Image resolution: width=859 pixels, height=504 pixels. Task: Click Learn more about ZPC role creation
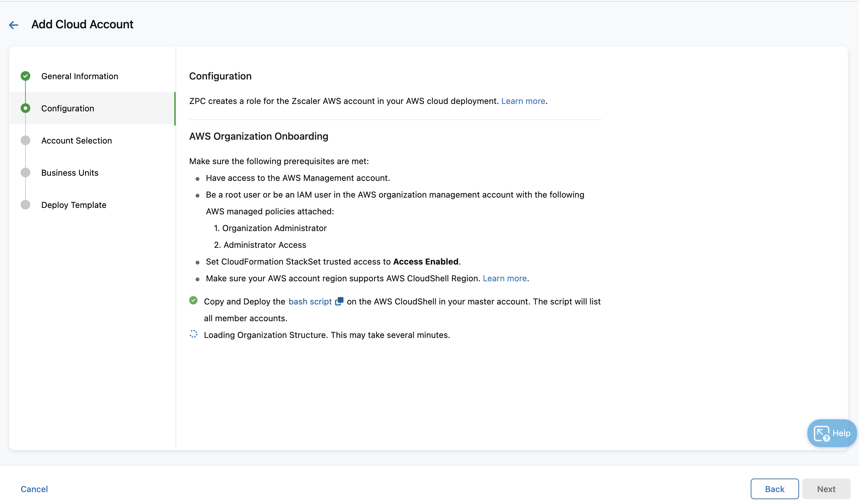coord(523,101)
